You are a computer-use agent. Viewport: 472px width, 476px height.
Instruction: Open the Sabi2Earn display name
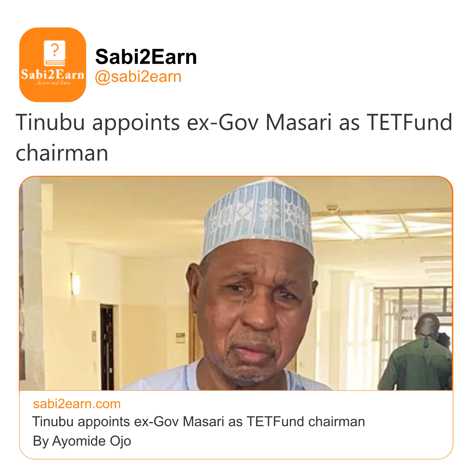(146, 57)
